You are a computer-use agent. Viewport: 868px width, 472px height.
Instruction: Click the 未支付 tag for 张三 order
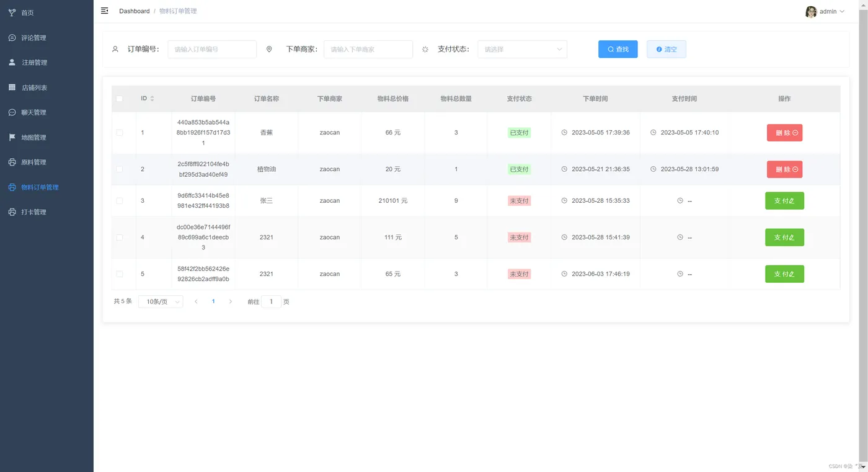(519, 201)
